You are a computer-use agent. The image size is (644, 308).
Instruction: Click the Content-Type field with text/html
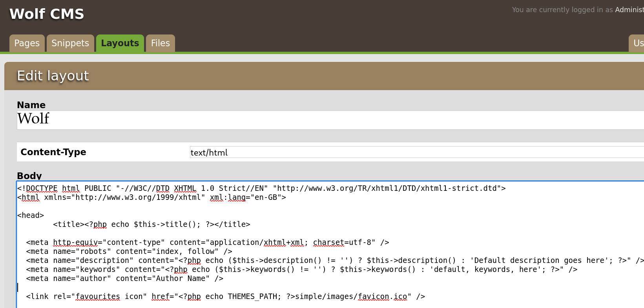pos(417,152)
